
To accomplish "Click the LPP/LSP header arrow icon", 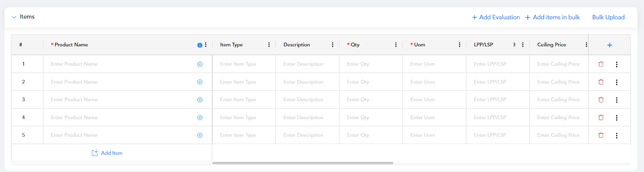I will pyautogui.click(x=514, y=45).
